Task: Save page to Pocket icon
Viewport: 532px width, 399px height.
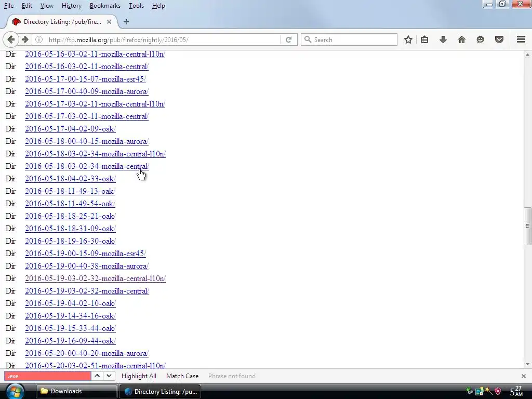Action: click(499, 39)
